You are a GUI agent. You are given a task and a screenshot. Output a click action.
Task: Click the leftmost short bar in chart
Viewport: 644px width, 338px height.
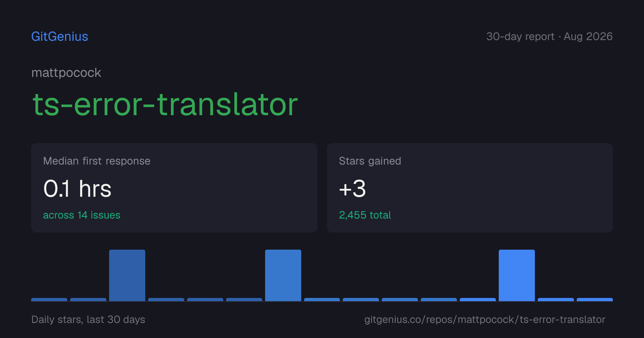[49, 300]
